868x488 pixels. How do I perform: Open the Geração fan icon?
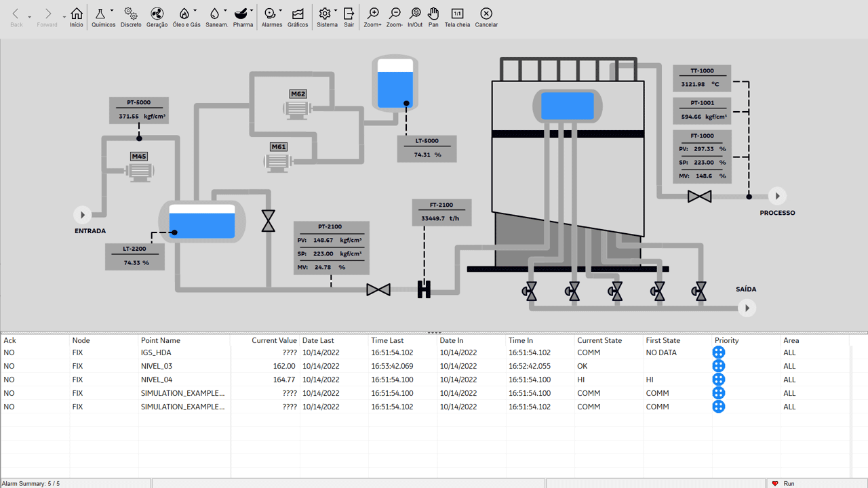coord(157,14)
